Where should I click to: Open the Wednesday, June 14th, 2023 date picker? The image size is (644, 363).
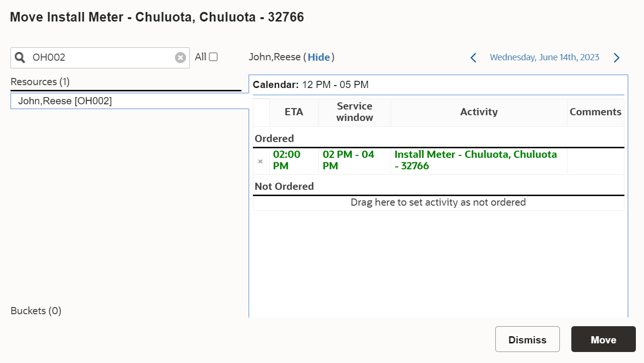(x=545, y=57)
